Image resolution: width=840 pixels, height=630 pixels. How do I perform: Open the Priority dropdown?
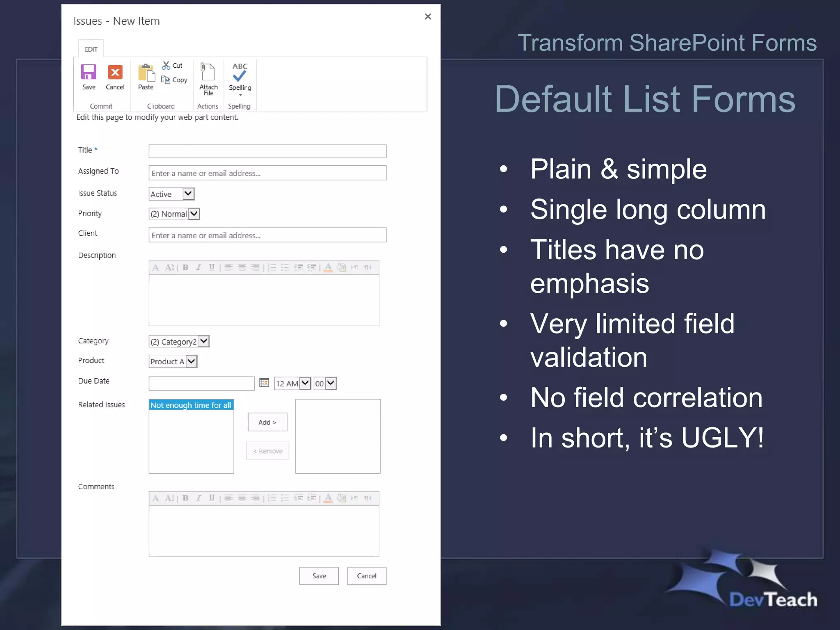[x=174, y=214]
